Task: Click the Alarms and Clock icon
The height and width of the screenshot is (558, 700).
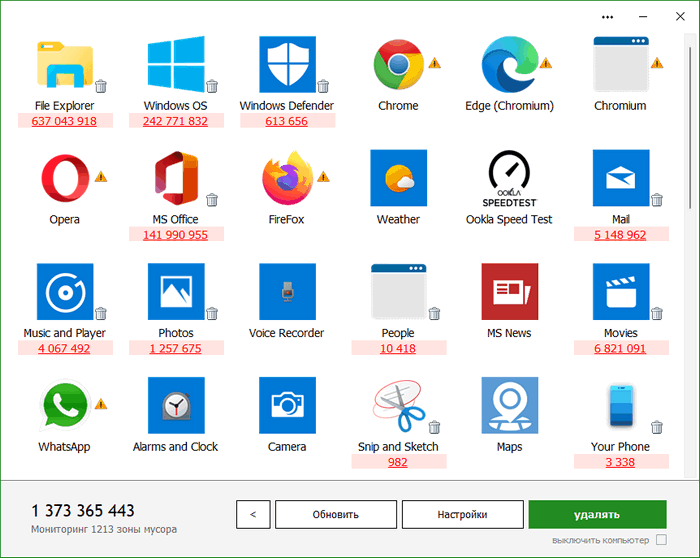Action: (x=176, y=405)
